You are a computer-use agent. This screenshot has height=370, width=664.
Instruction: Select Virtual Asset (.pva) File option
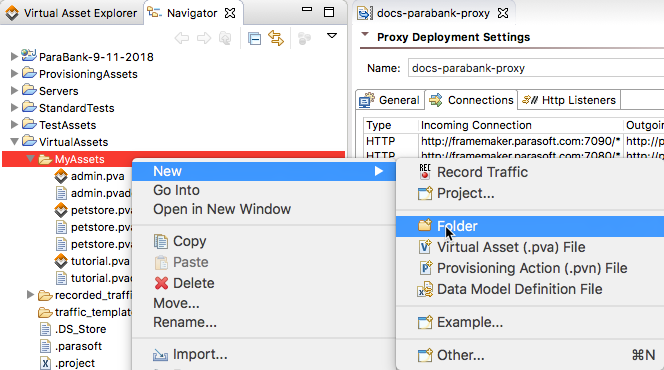pos(511,247)
